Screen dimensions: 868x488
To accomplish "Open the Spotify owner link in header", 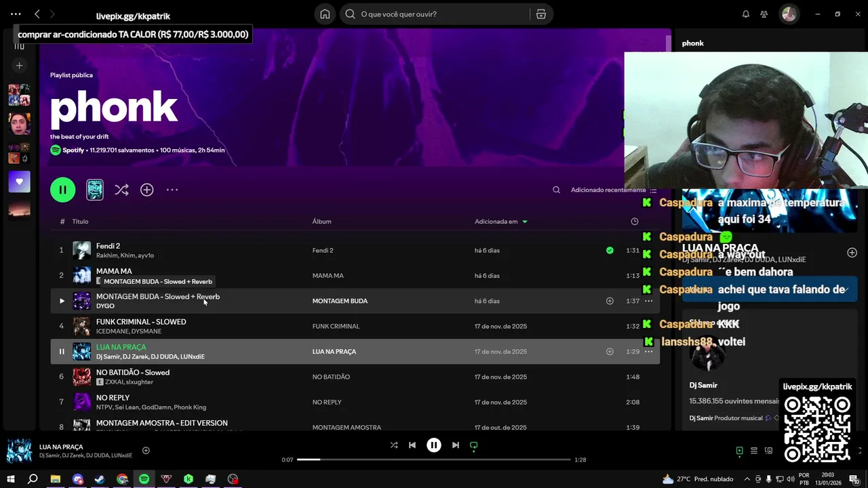I will 73,150.
